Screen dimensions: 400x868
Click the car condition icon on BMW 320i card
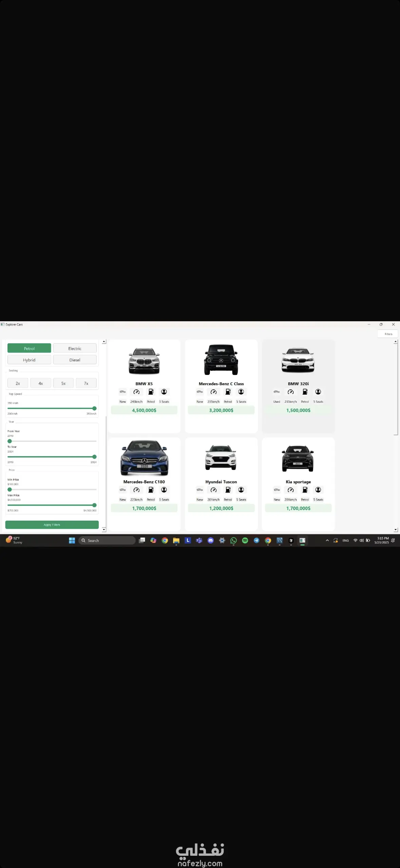pos(277,392)
